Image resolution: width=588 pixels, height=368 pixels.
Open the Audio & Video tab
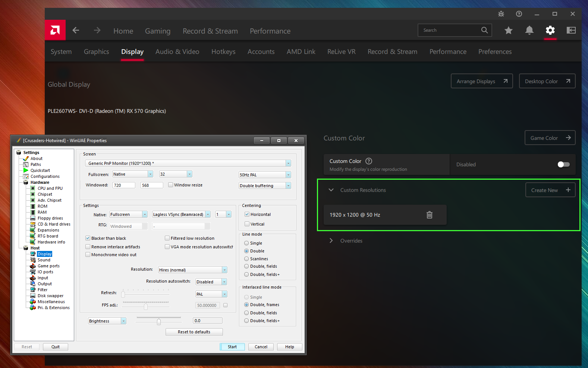click(x=177, y=52)
